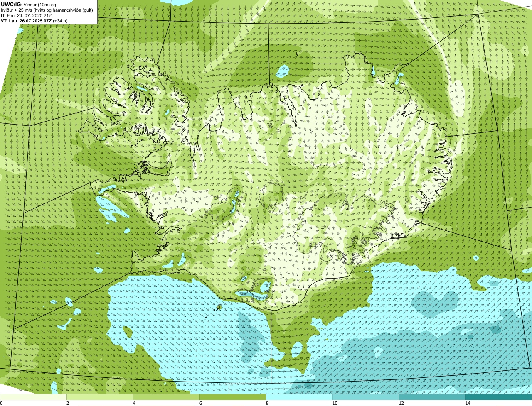Screen dimensions: 532x406
Task: Click the valid time "VT: Lau. 26.07.2025 07Z (+34 h)"
Action: point(34,20)
